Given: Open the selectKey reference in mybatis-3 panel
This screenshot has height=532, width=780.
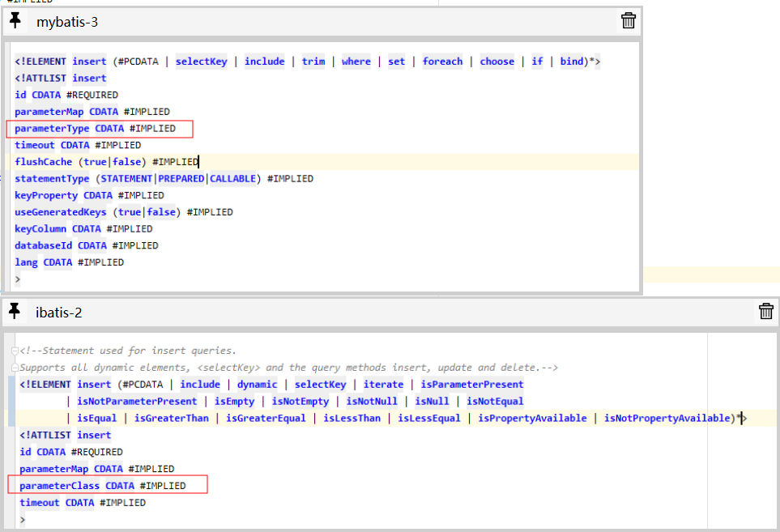Looking at the screenshot, I should click(x=201, y=62).
